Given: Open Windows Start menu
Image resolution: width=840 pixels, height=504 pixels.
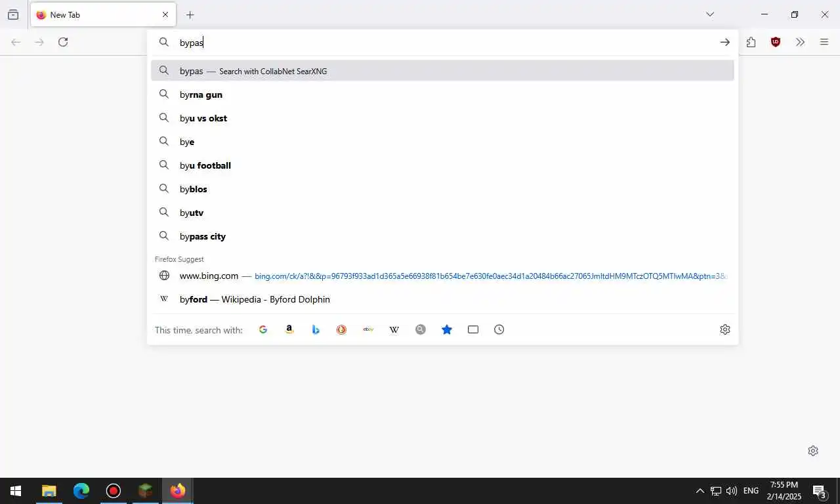Looking at the screenshot, I should 16,491.
